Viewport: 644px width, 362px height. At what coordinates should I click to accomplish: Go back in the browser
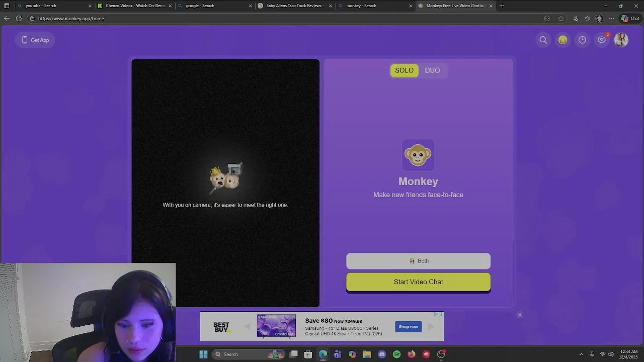pyautogui.click(x=6, y=19)
